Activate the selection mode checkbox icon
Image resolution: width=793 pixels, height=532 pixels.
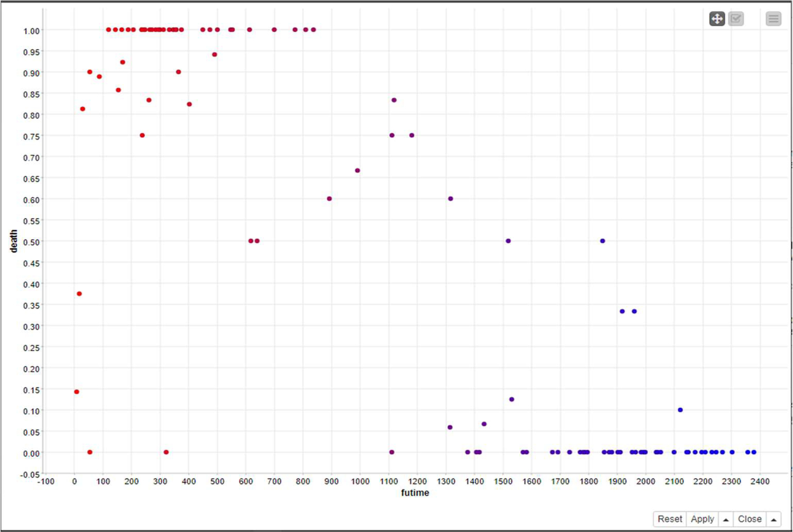(x=736, y=19)
